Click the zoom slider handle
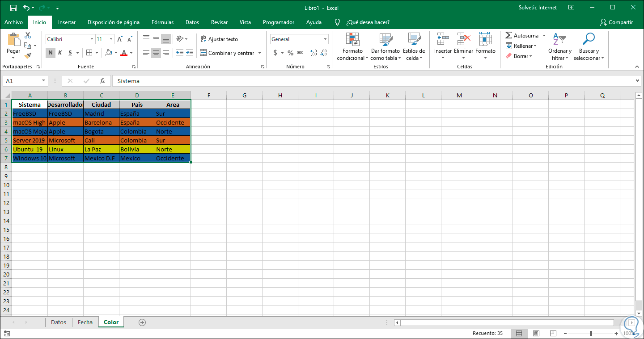Image resolution: width=644 pixels, height=339 pixels. (591, 333)
